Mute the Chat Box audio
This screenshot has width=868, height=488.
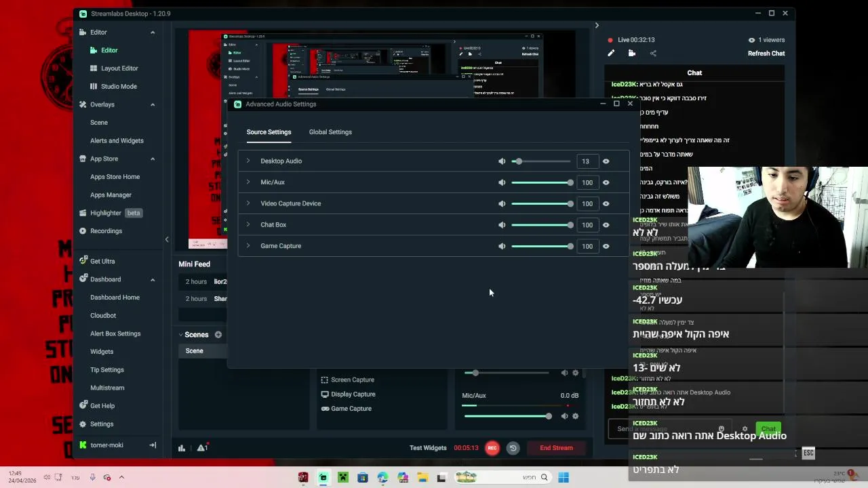coord(502,225)
